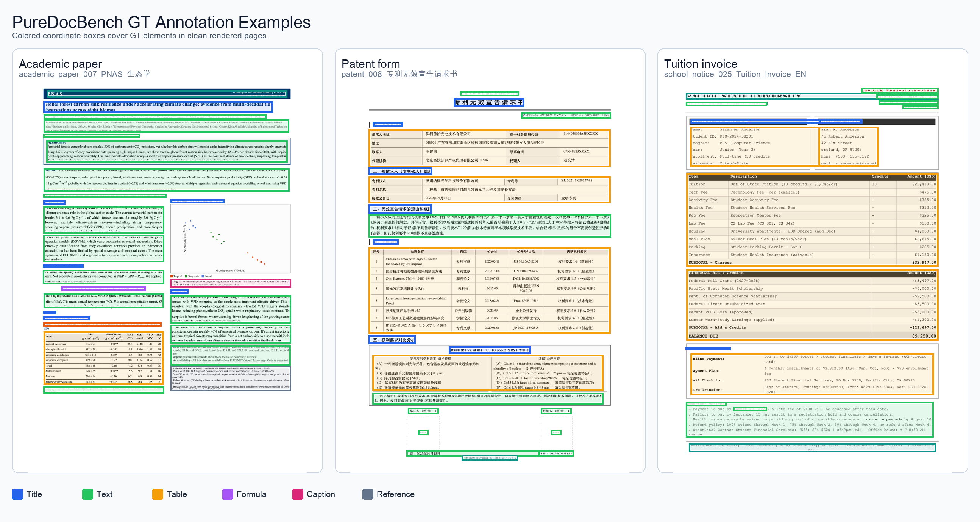Click the 'patent_008' file name

click(x=399, y=74)
